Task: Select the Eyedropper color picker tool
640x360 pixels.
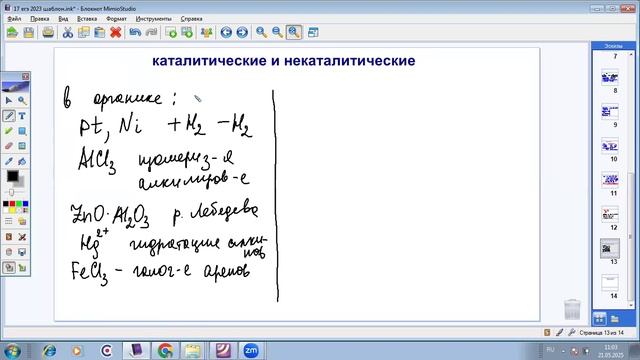Action: [x=9, y=161]
